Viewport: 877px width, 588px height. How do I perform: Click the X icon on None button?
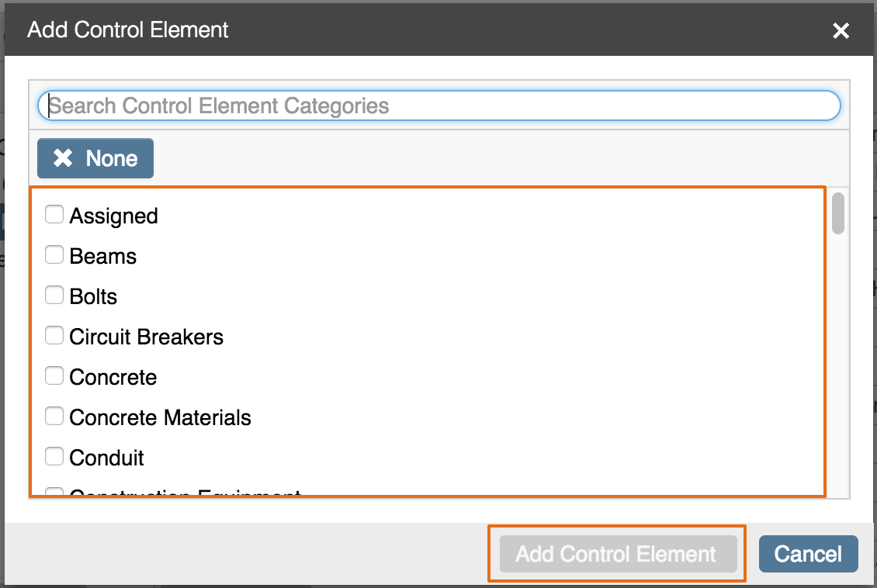coord(63,158)
